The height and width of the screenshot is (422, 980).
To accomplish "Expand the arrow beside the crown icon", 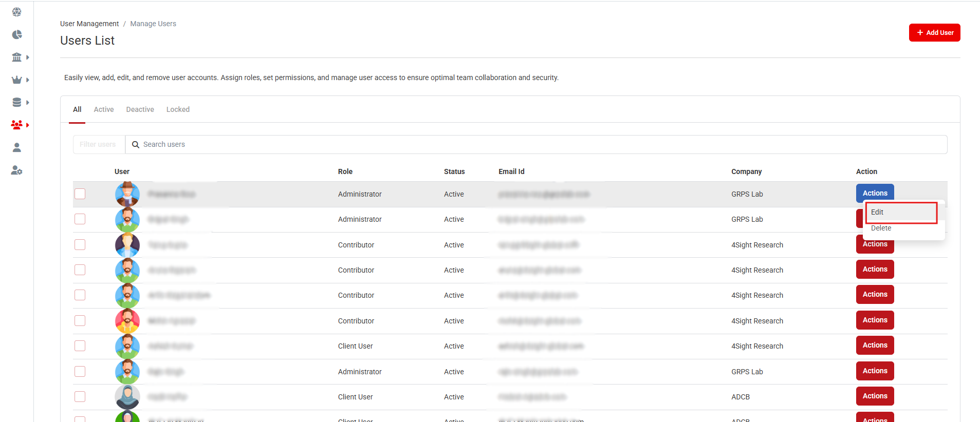I will pos(28,80).
